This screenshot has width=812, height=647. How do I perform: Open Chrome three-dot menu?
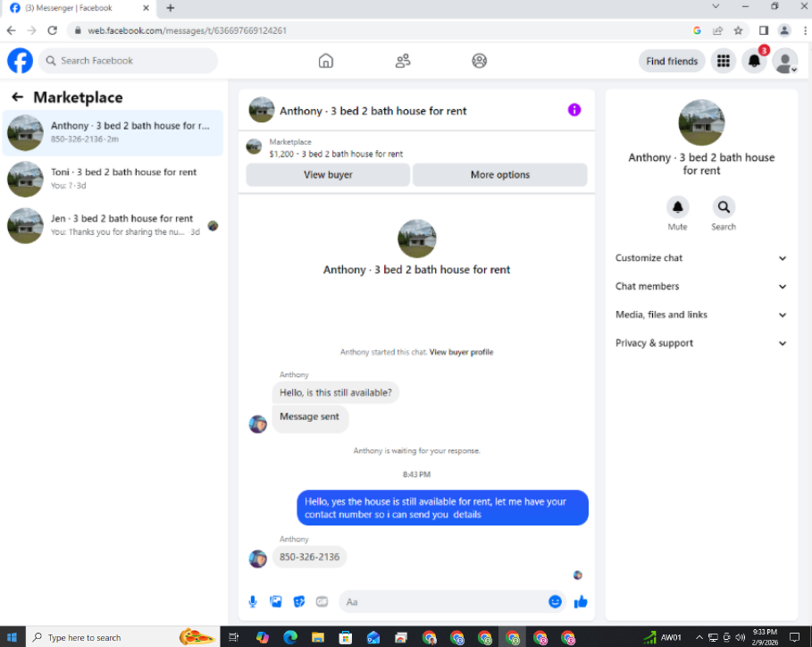805,30
